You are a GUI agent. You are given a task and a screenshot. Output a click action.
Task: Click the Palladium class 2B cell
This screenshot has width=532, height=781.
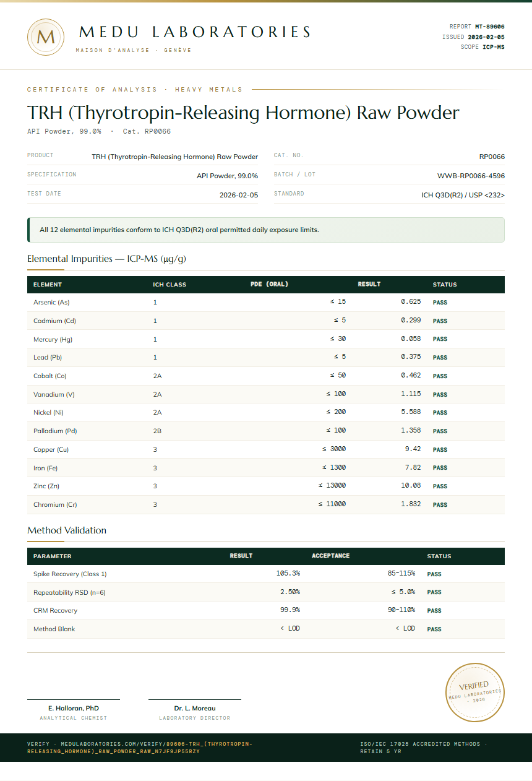click(157, 431)
